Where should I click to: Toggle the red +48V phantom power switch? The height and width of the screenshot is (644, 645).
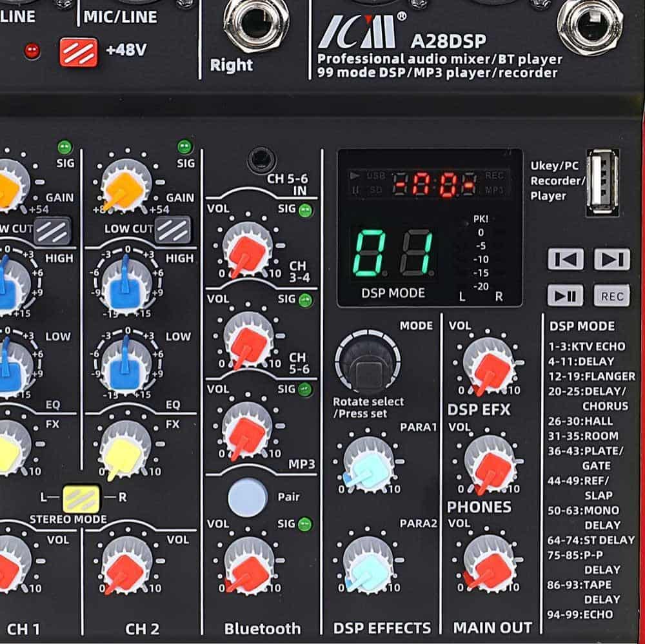tap(78, 51)
